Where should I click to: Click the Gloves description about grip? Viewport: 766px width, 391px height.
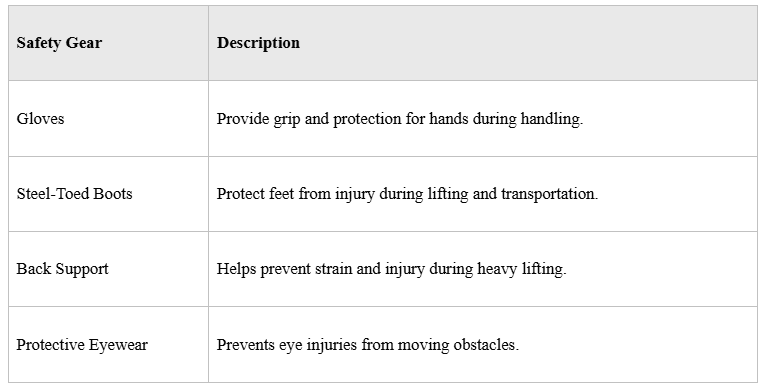point(400,119)
